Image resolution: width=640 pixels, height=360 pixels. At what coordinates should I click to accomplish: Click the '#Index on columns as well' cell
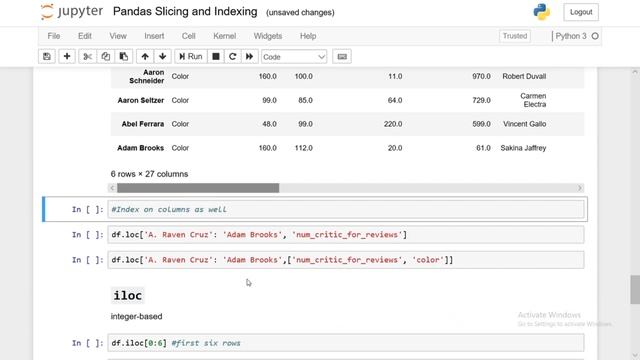[x=346, y=209]
